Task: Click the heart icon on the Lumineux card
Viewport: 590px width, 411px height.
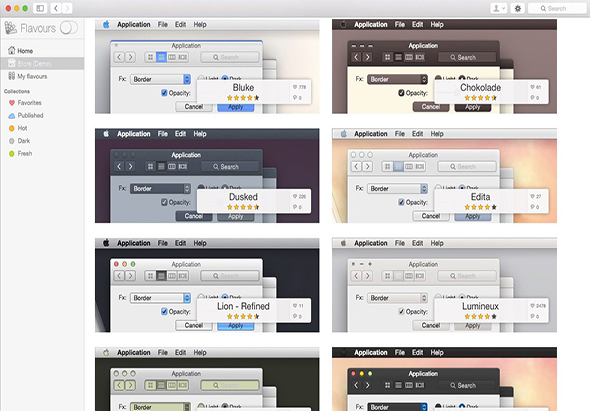Action: (532, 306)
